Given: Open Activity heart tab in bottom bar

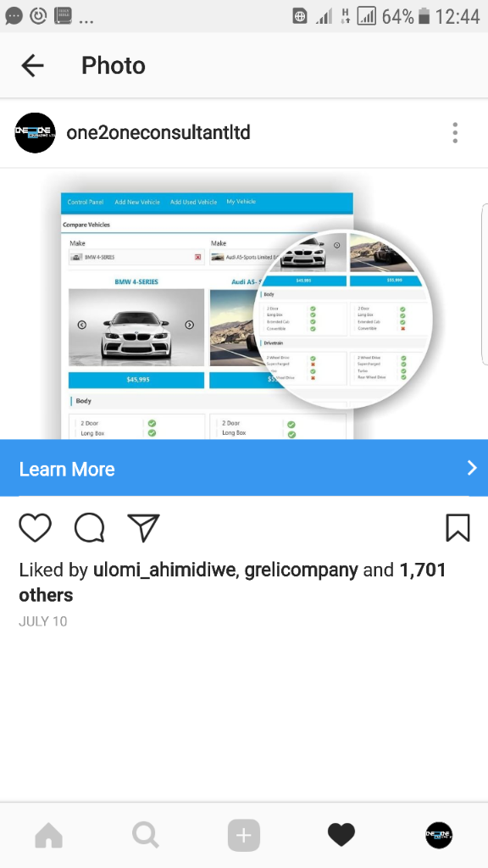Looking at the screenshot, I should click(x=341, y=835).
